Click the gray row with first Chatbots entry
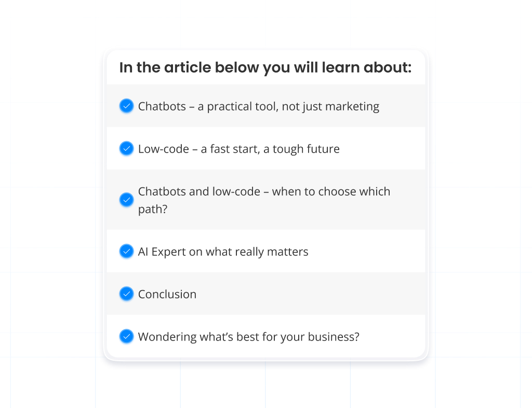Image resolution: width=532 pixels, height=408 pixels. (266, 106)
